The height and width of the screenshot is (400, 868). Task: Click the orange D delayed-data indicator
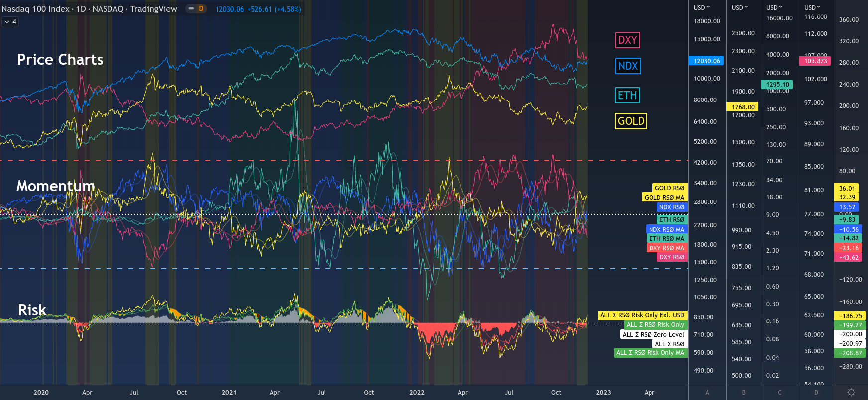coord(201,9)
